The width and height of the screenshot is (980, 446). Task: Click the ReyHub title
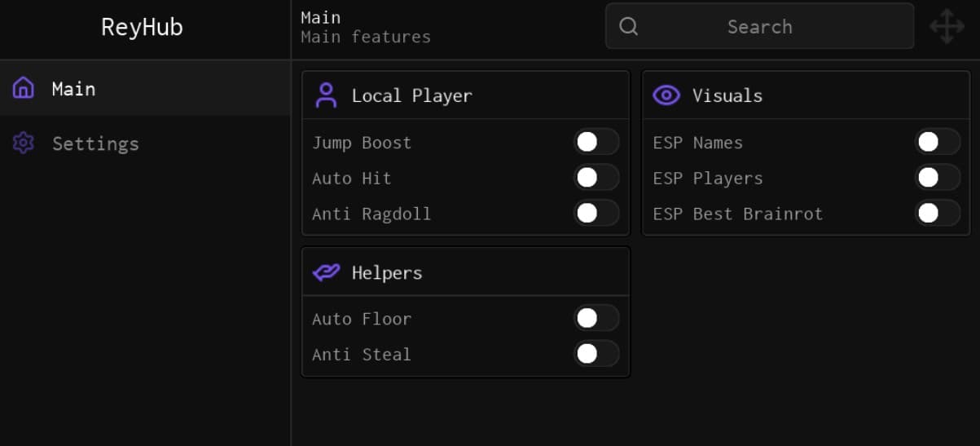(142, 27)
